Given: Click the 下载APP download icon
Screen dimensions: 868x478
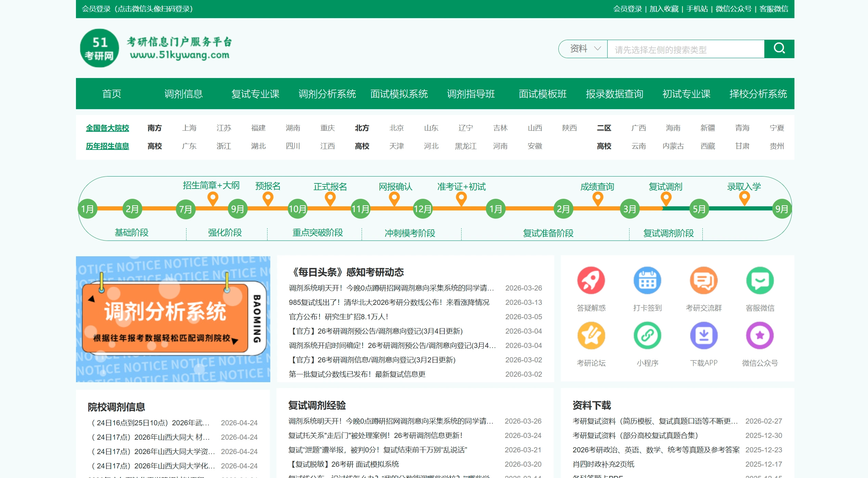Looking at the screenshot, I should click(703, 336).
